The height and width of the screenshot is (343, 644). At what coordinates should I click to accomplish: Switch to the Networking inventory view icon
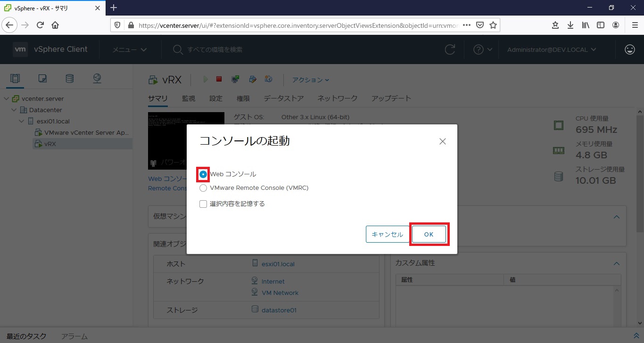click(x=97, y=79)
